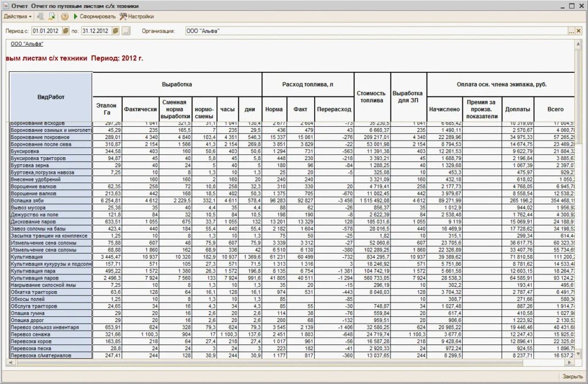This screenshot has height=384, width=588.
Task: Open calendar picker for start date
Action: (x=65, y=31)
